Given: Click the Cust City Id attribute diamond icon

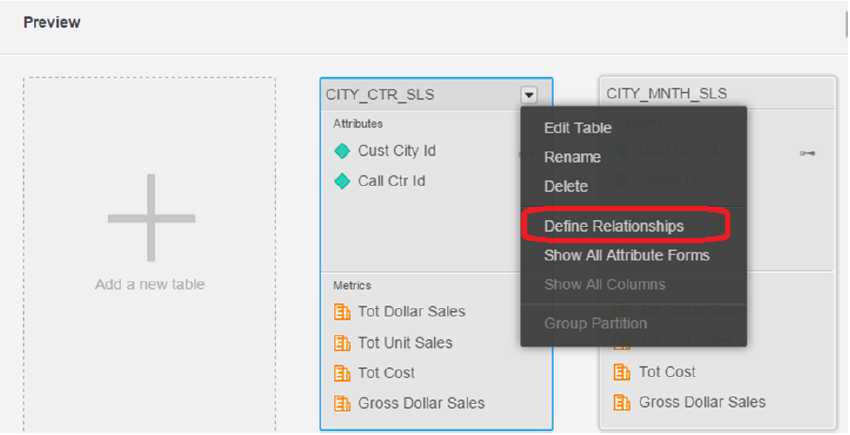Looking at the screenshot, I should tap(342, 151).
